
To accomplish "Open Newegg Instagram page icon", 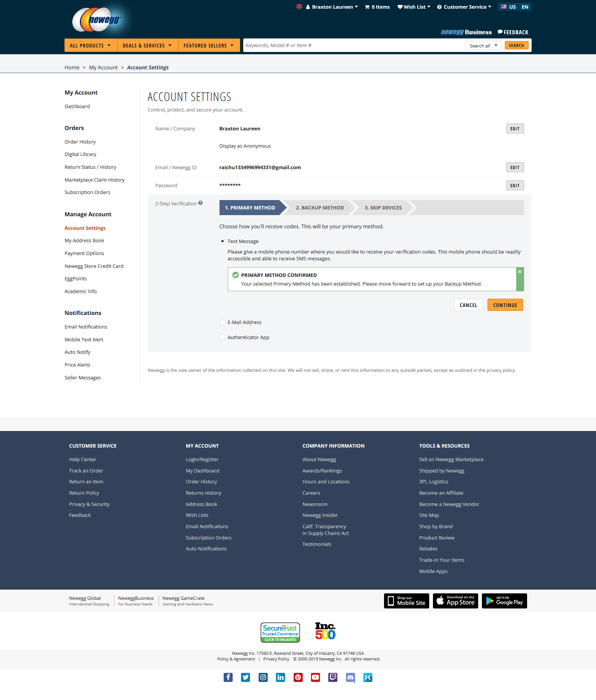I will click(263, 677).
